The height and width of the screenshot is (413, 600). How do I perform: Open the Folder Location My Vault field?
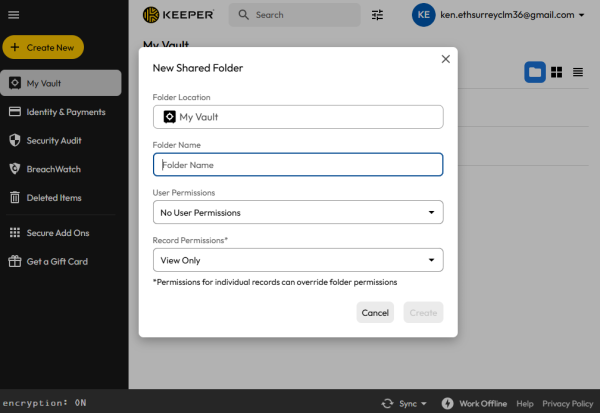pyautogui.click(x=298, y=117)
